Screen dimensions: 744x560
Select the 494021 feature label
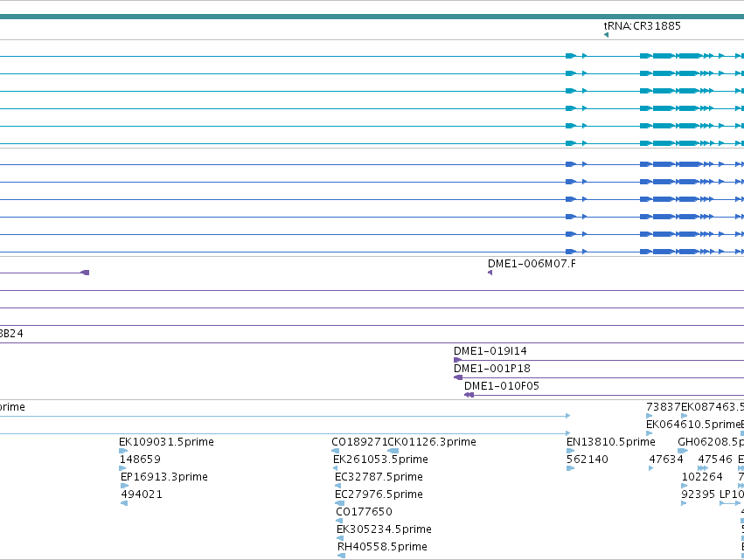[142, 494]
